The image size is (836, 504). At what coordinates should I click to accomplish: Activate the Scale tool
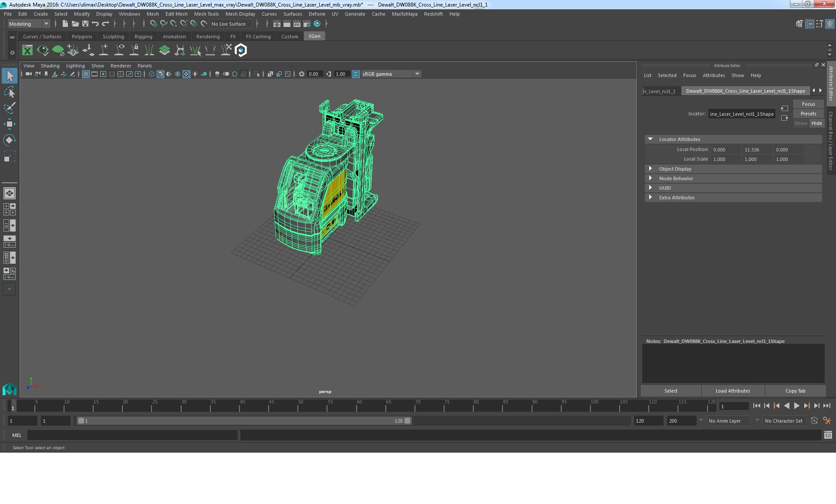click(x=10, y=156)
